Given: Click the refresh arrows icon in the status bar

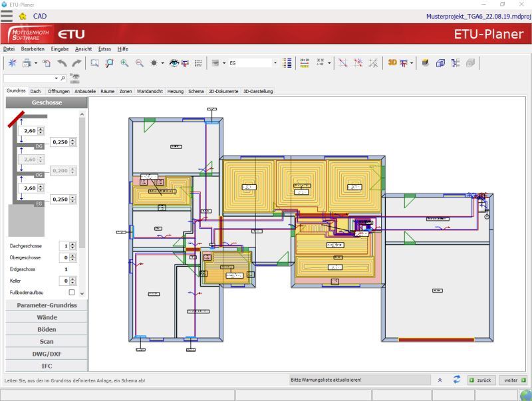Looking at the screenshot, I should pos(457,380).
